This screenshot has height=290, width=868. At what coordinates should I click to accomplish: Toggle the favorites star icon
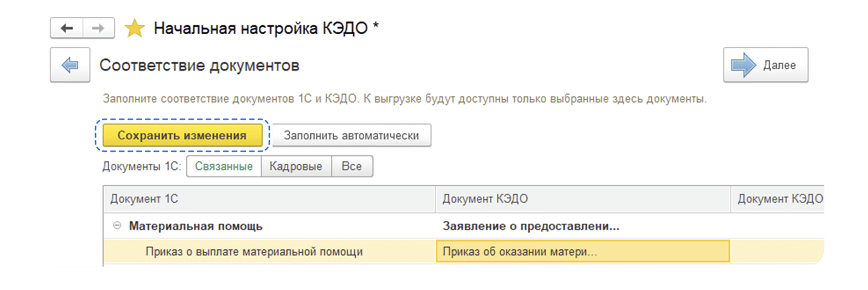point(134,28)
